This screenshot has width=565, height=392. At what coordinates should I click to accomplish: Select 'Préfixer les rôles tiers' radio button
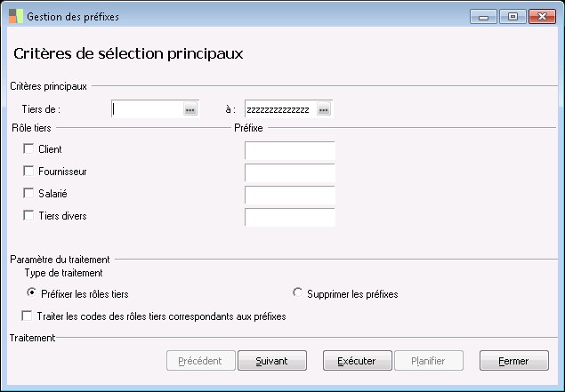(32, 293)
